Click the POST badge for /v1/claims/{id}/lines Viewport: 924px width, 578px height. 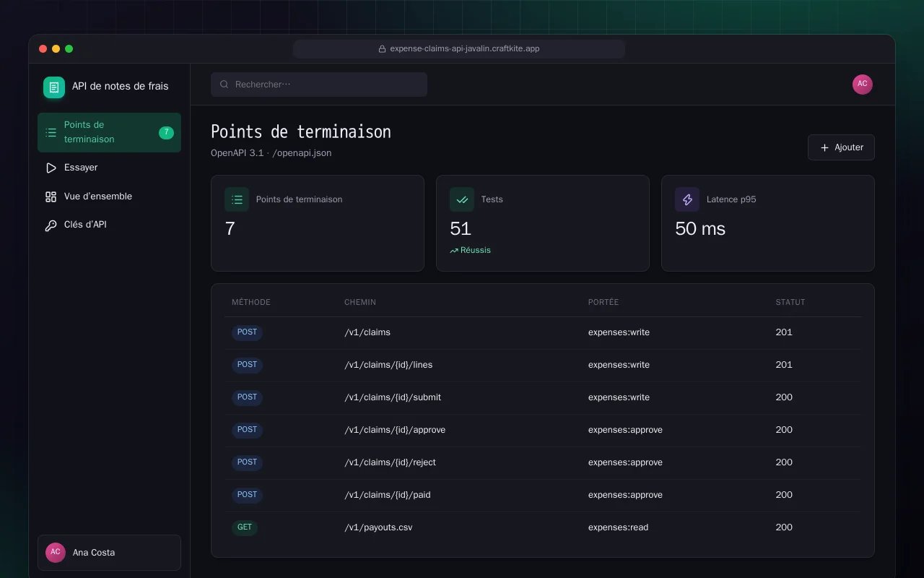click(247, 365)
